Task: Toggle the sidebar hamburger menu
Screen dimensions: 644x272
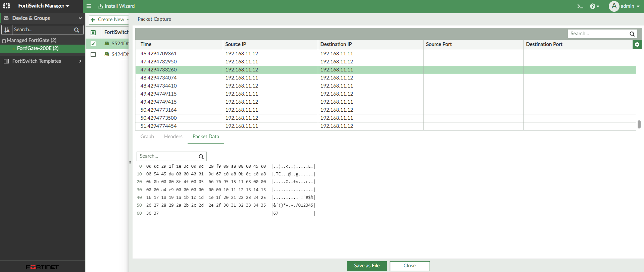Action: click(x=89, y=6)
